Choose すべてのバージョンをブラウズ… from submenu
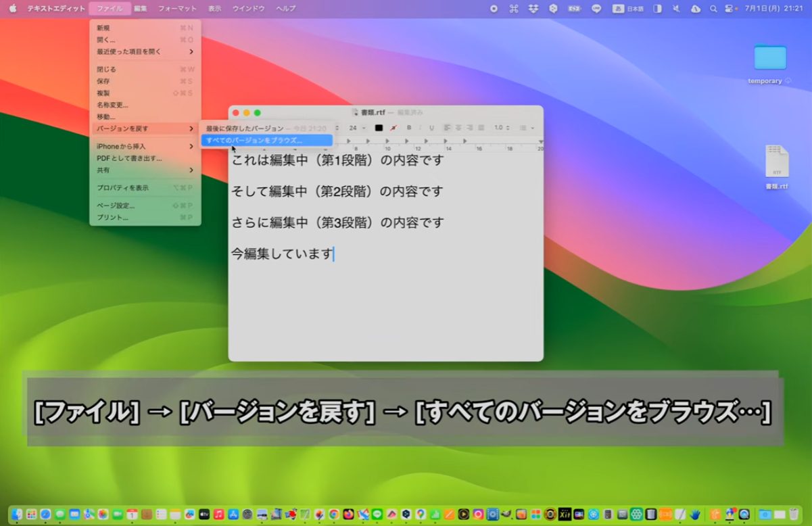 point(267,140)
